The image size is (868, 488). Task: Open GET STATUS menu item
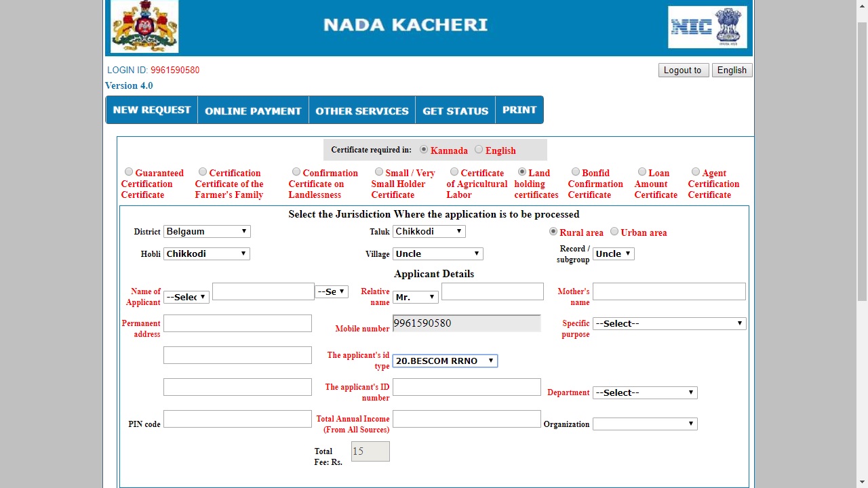click(455, 110)
